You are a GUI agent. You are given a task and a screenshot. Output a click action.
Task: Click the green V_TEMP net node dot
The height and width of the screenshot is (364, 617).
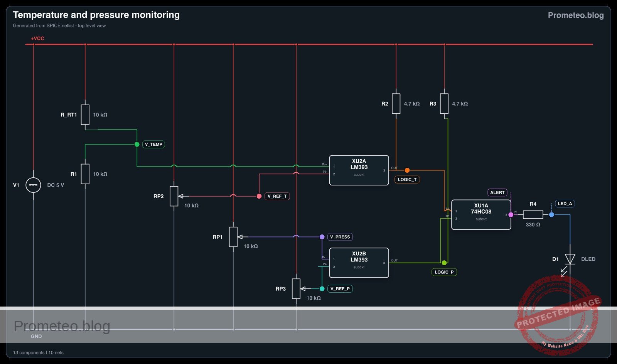[x=137, y=144]
